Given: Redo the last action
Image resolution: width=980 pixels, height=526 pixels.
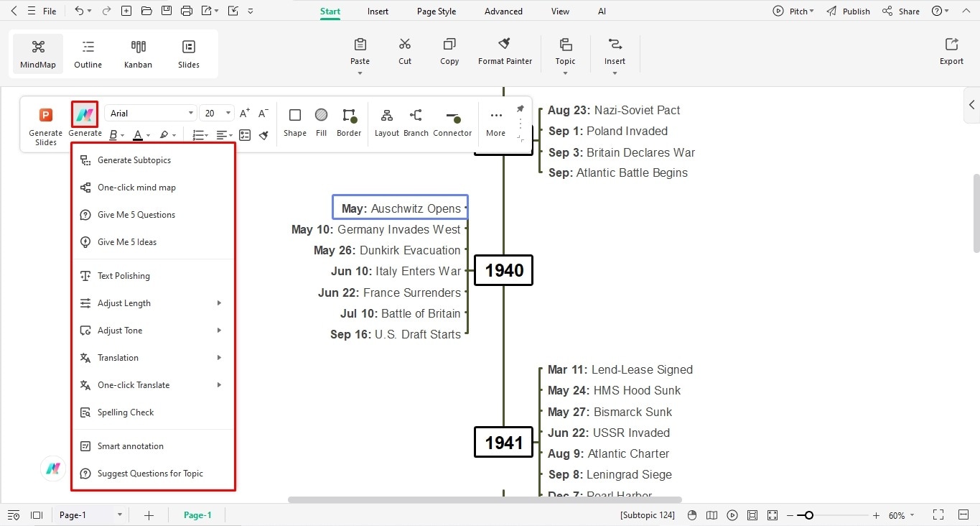Looking at the screenshot, I should pyautogui.click(x=106, y=11).
